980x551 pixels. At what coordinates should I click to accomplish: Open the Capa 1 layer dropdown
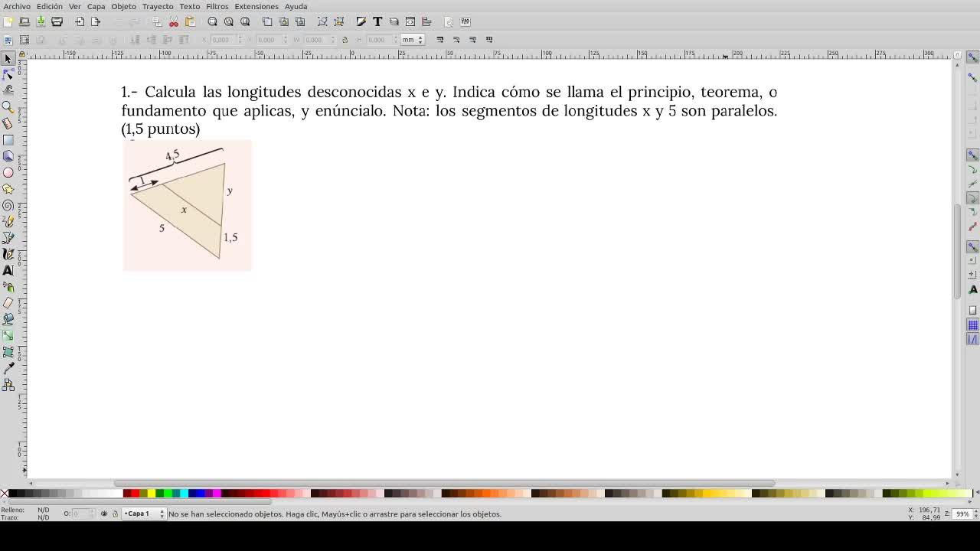pyautogui.click(x=145, y=514)
